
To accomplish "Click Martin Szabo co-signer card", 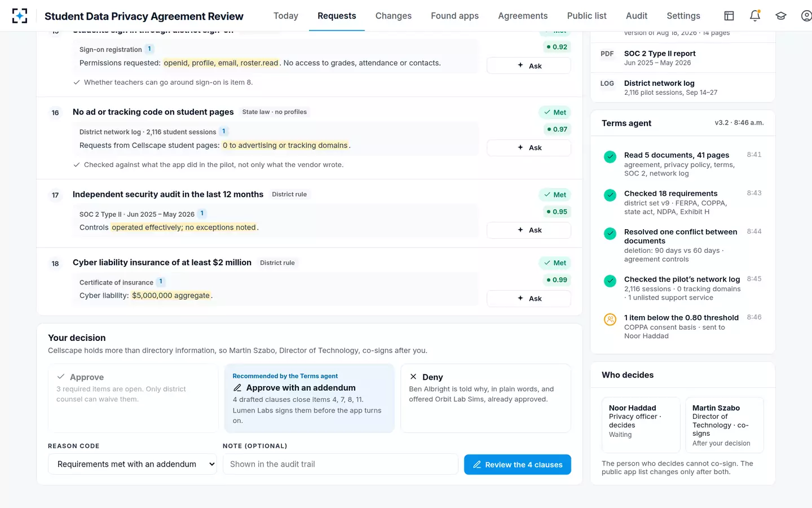I will click(724, 425).
